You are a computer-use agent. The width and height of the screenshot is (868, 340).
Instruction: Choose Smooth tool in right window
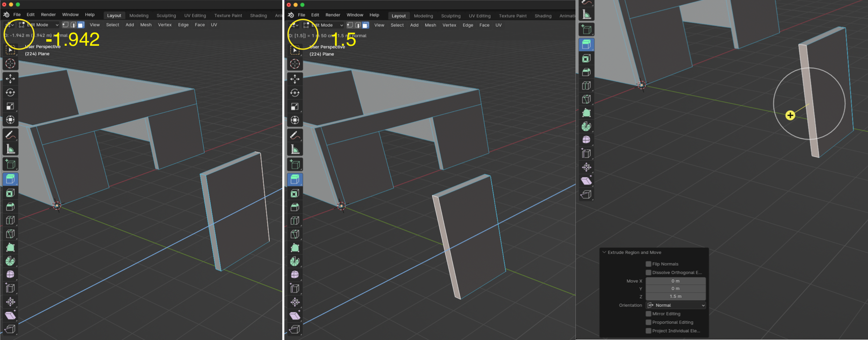(586, 140)
